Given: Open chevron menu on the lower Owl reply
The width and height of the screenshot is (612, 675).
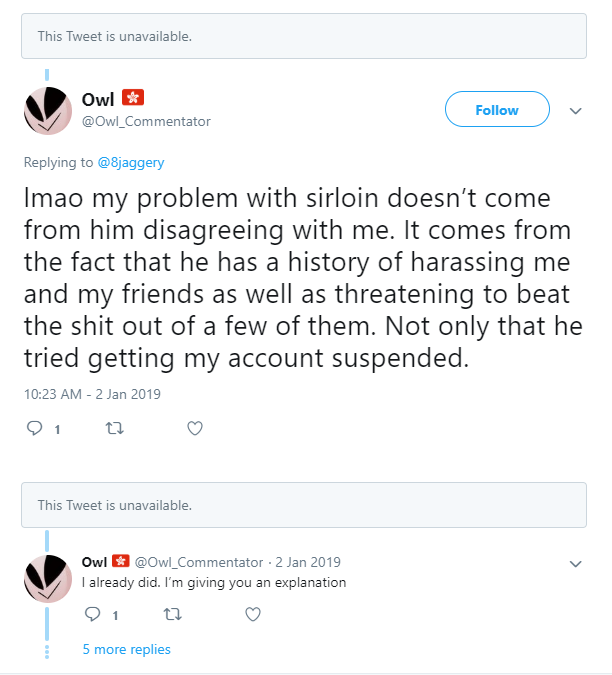Looking at the screenshot, I should pos(575,564).
